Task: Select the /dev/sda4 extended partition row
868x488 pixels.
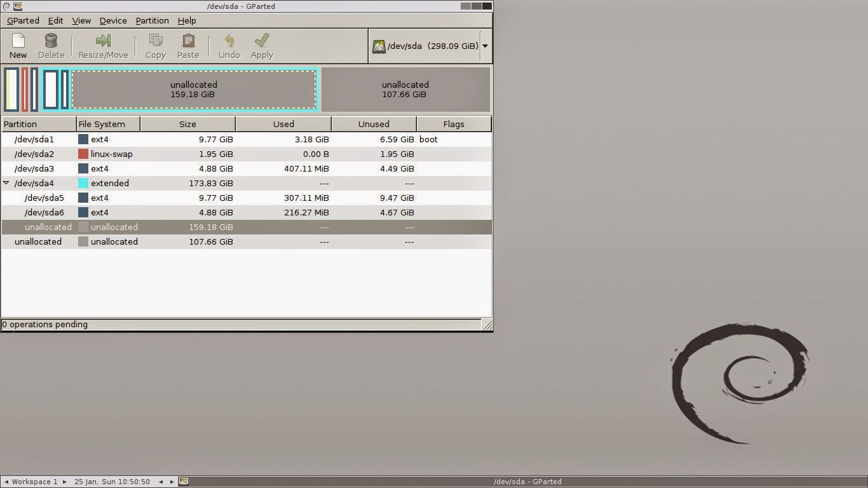Action: coord(247,183)
